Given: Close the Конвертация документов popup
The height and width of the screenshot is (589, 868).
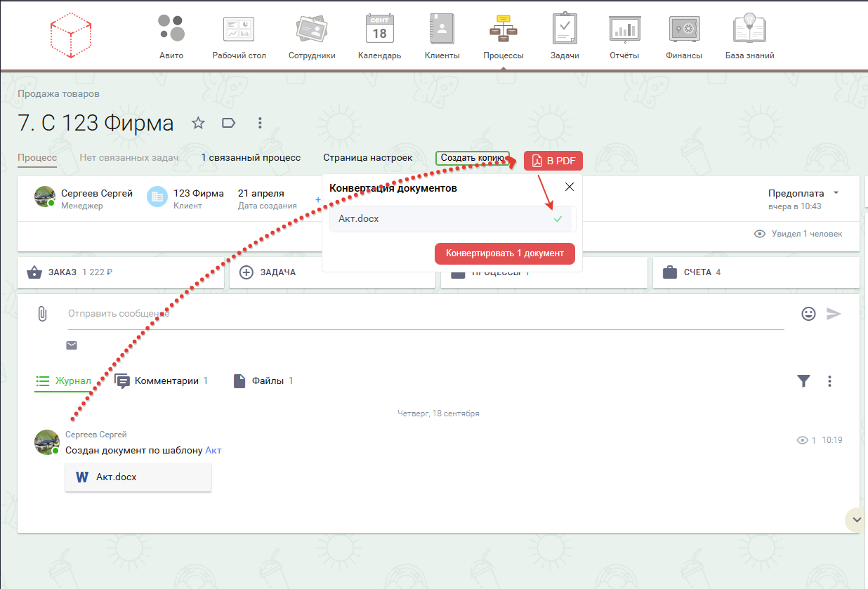Looking at the screenshot, I should [570, 187].
